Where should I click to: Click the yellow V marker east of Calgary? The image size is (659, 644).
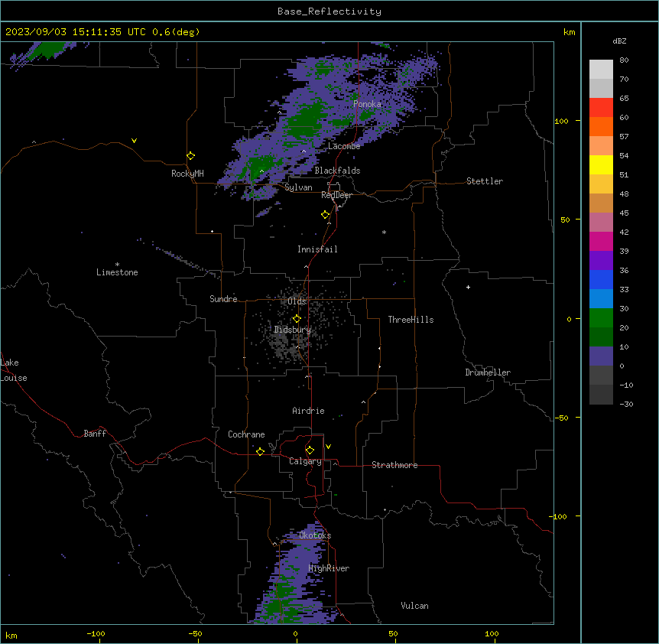(x=328, y=447)
